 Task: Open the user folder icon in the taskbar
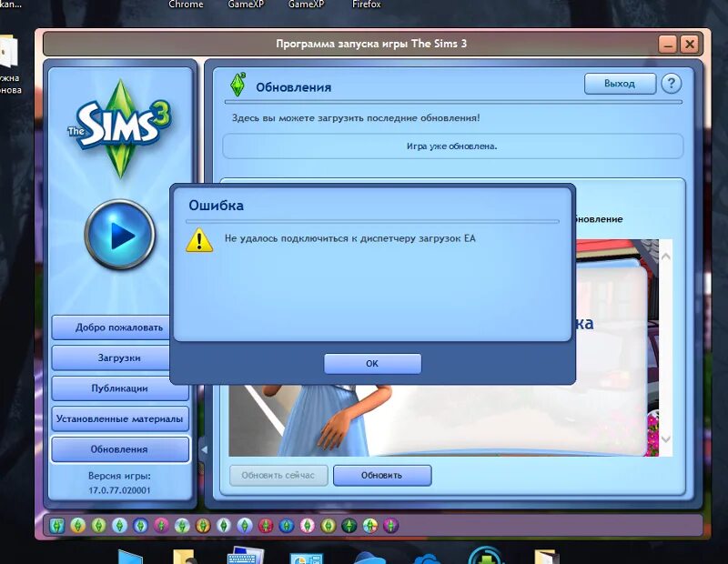click(x=185, y=557)
